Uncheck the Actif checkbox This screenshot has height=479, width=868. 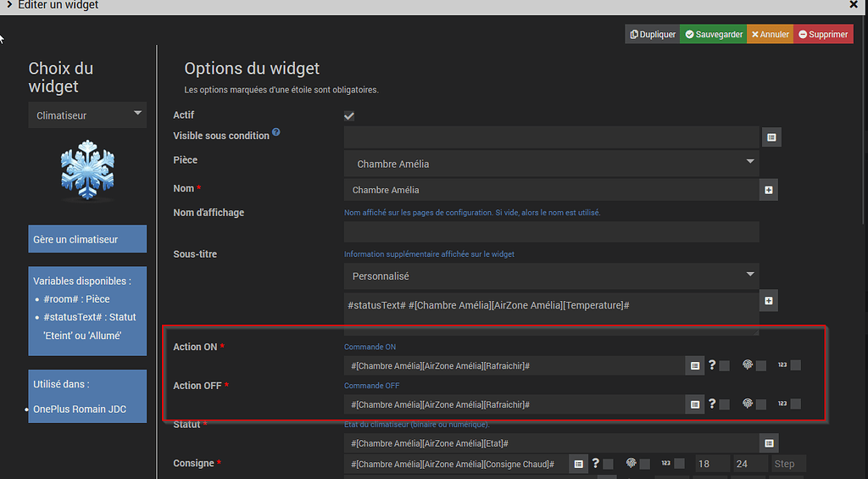[x=349, y=116]
